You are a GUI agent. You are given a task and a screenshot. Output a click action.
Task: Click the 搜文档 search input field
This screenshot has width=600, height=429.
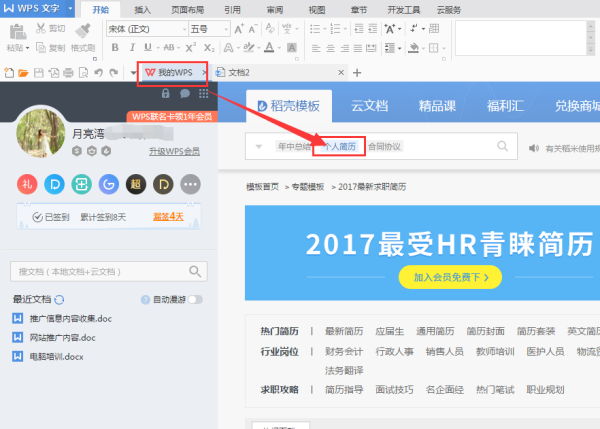[x=109, y=272]
